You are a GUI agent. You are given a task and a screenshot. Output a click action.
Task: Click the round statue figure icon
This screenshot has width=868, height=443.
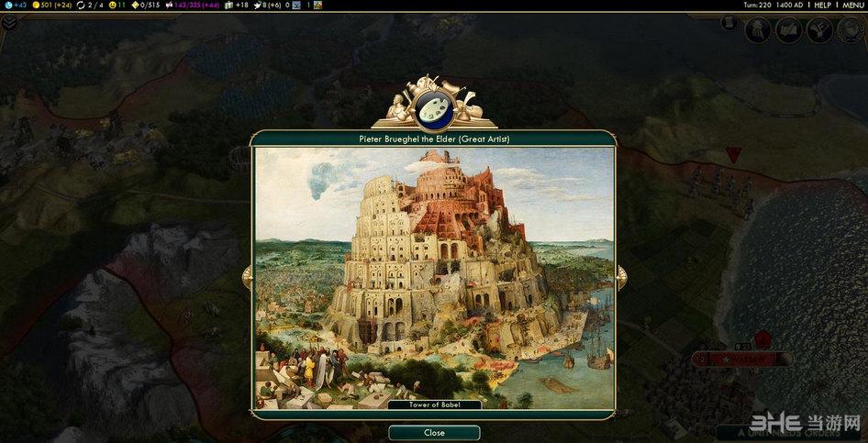click(758, 30)
